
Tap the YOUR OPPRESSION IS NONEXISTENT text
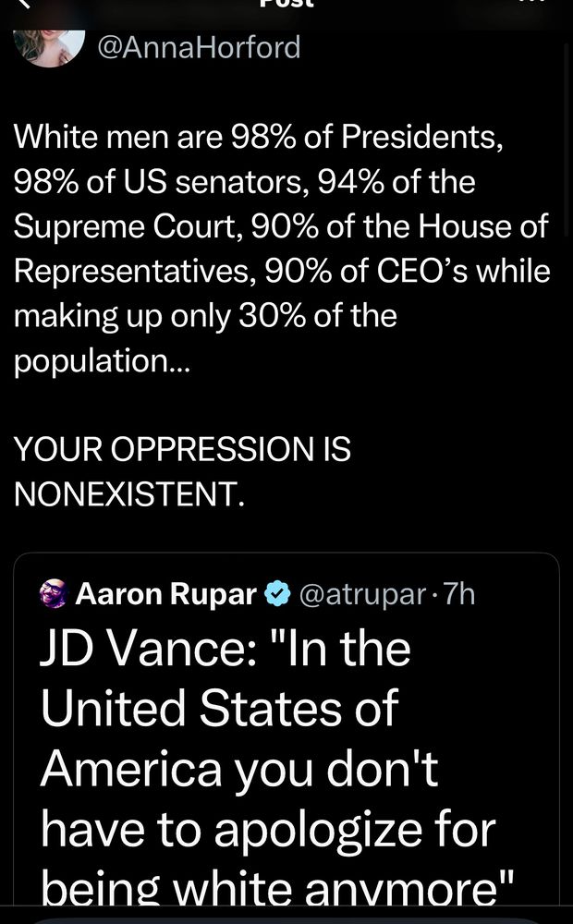point(182,472)
